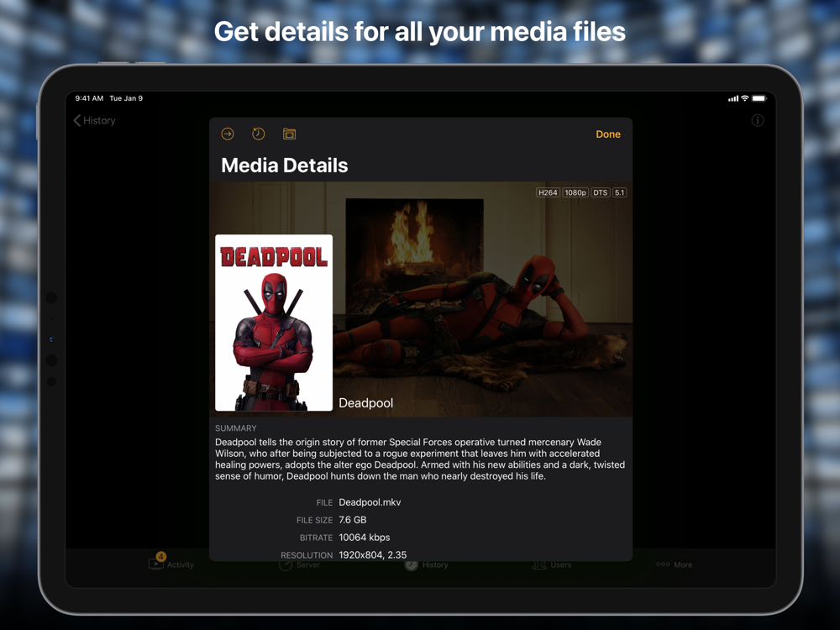
Task: Open the Deadpool poster thumbnail
Action: pyautogui.click(x=274, y=323)
